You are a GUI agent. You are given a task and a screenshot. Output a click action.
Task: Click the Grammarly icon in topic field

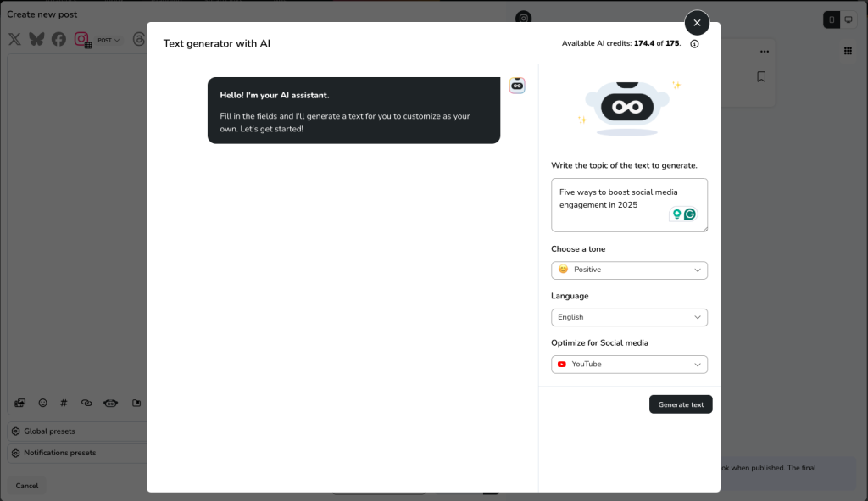tap(690, 214)
